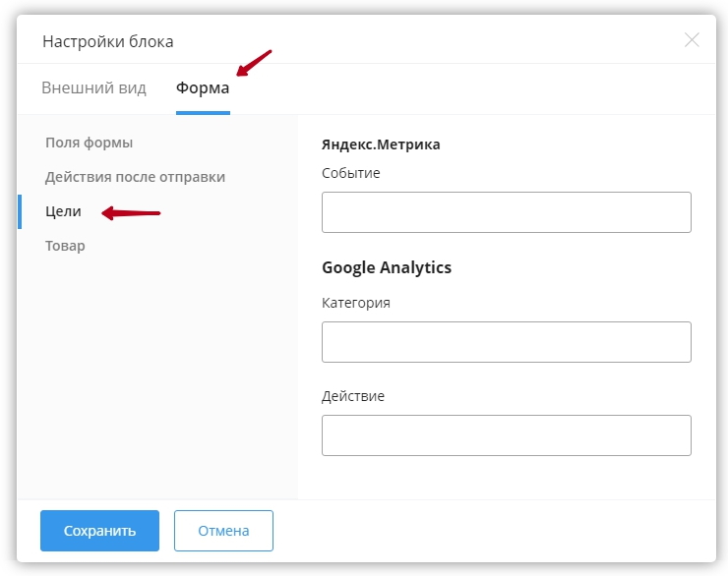Click the Настройки блока dialog title
The width and height of the screenshot is (728, 576).
tap(107, 41)
